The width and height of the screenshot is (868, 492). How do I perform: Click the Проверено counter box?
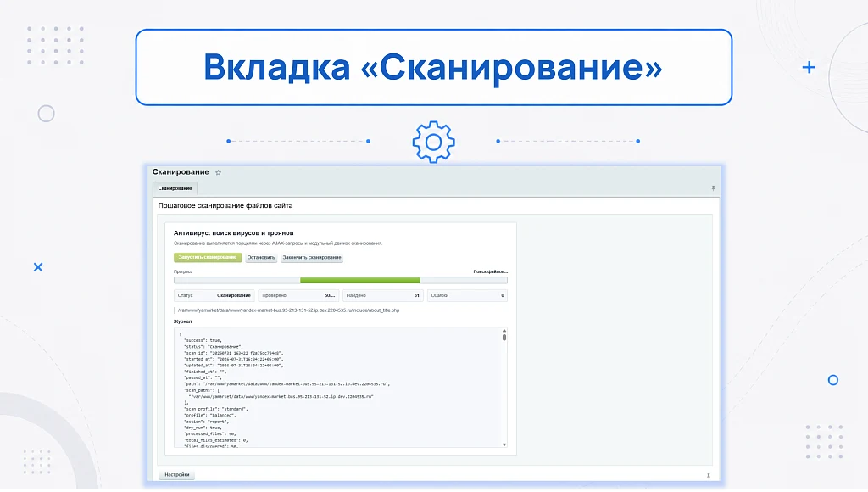point(298,295)
